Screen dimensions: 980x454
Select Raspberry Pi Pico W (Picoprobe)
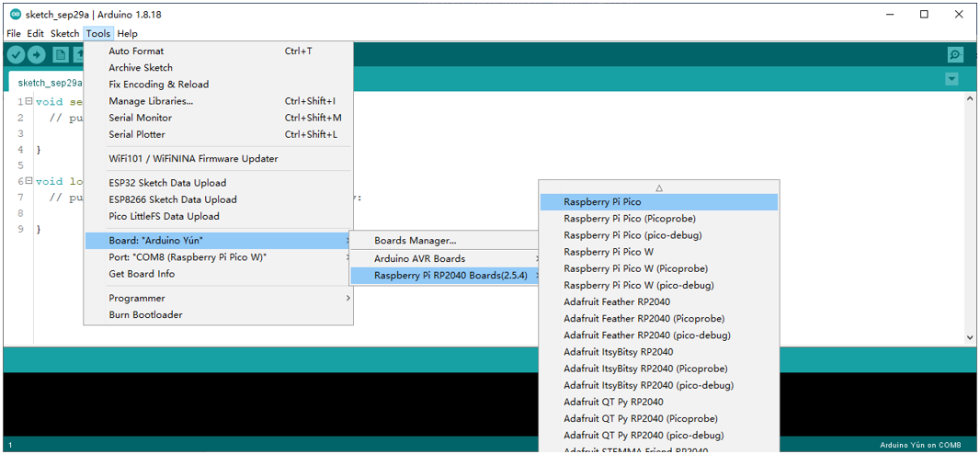(x=659, y=268)
